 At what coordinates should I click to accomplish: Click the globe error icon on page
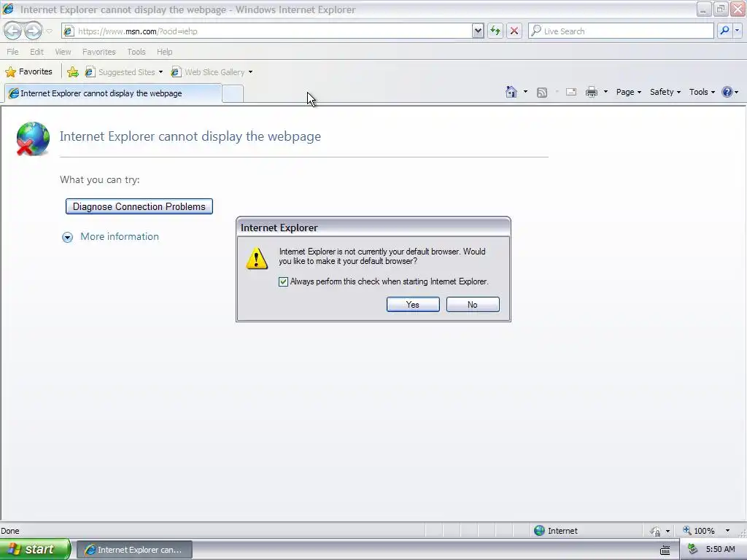(x=32, y=139)
